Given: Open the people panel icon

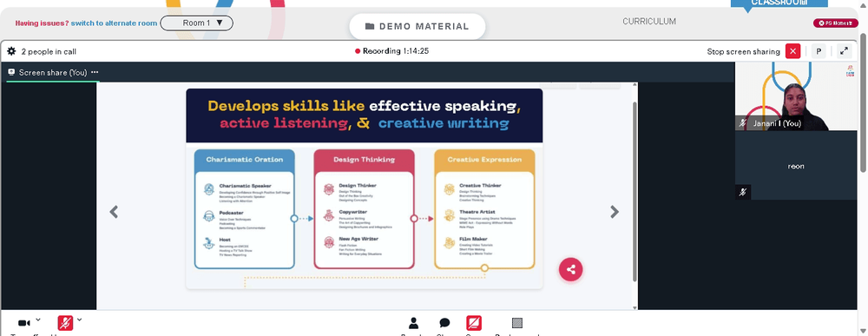Looking at the screenshot, I should [x=413, y=323].
